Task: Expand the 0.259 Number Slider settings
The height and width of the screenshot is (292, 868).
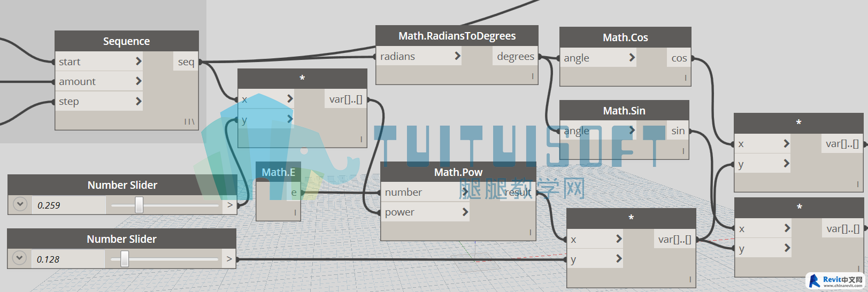Action: (20, 204)
